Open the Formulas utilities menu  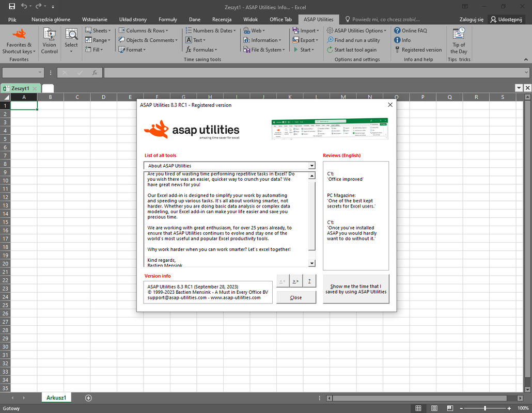coord(201,50)
